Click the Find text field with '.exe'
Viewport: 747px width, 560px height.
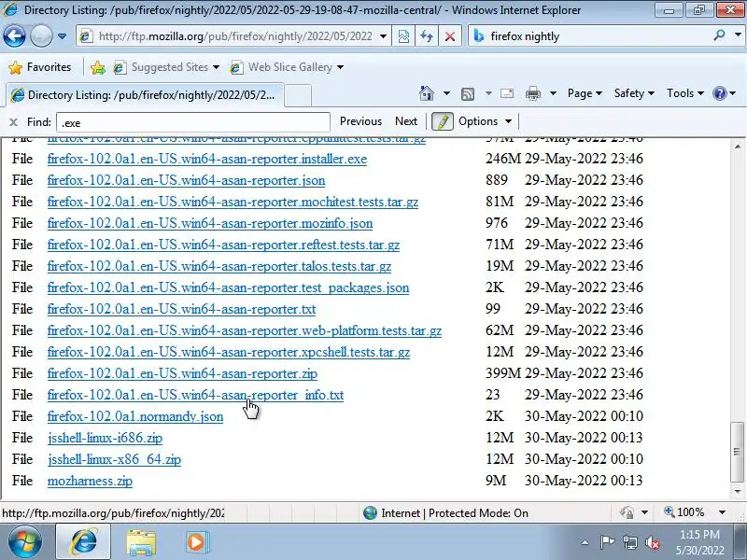193,122
